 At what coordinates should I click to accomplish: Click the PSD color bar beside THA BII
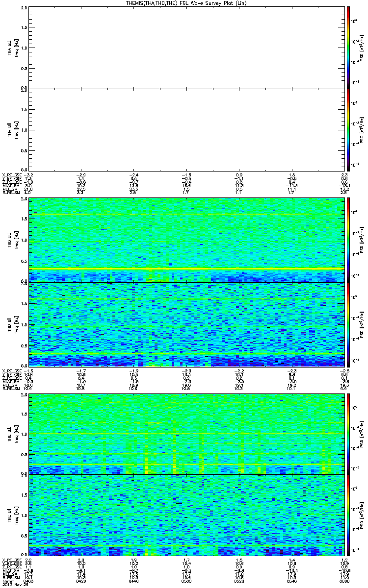[x=348, y=130]
